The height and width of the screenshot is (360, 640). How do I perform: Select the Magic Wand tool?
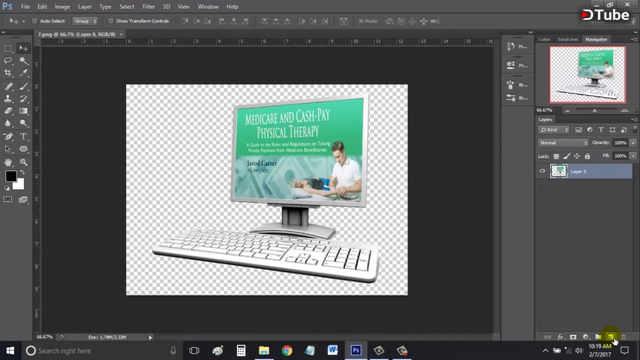tap(23, 61)
